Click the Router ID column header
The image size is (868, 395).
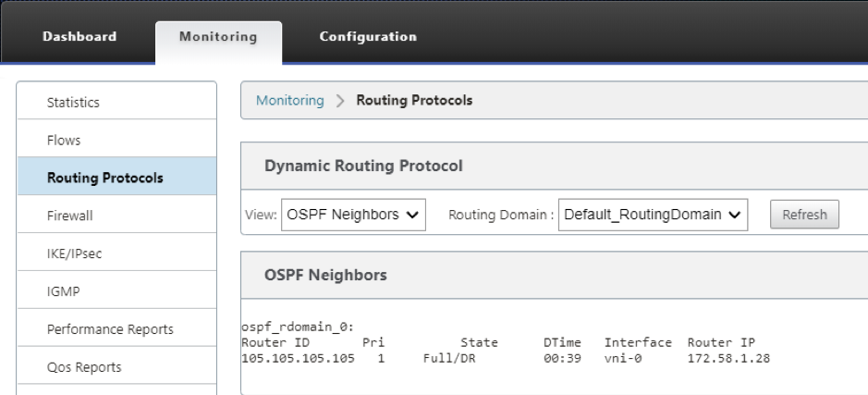[275, 342]
